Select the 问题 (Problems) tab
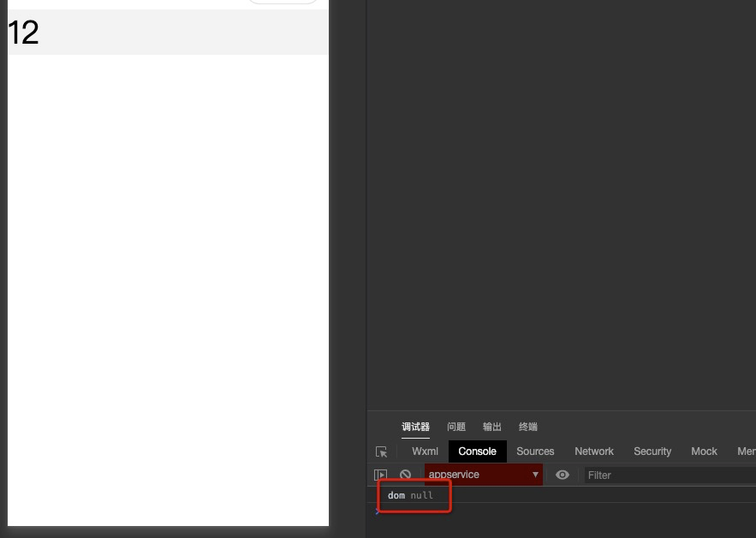The width and height of the screenshot is (756, 538). [455, 427]
